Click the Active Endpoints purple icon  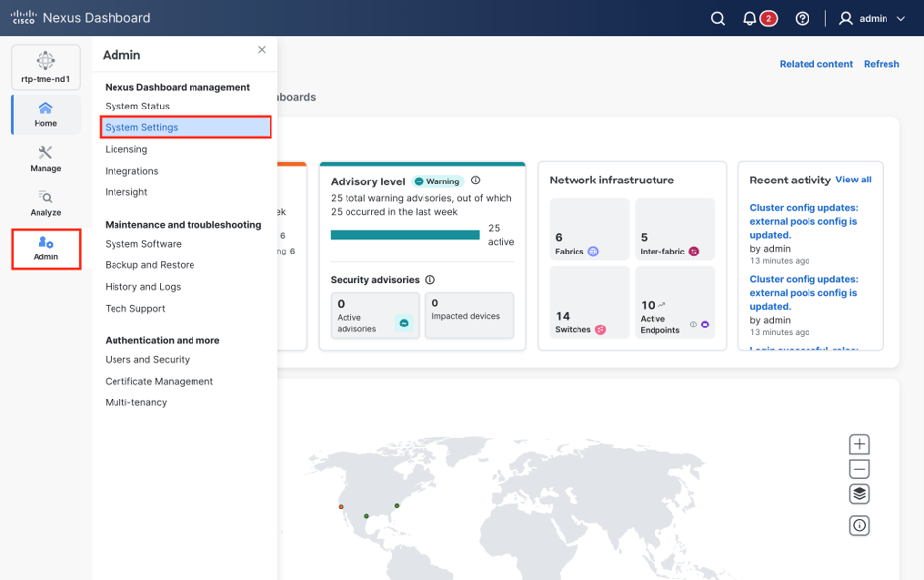click(705, 325)
